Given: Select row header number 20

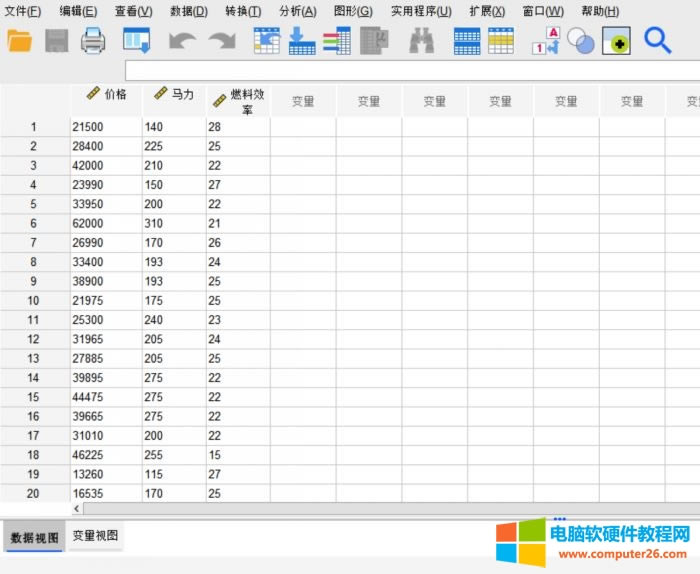Looking at the screenshot, I should point(34,493).
